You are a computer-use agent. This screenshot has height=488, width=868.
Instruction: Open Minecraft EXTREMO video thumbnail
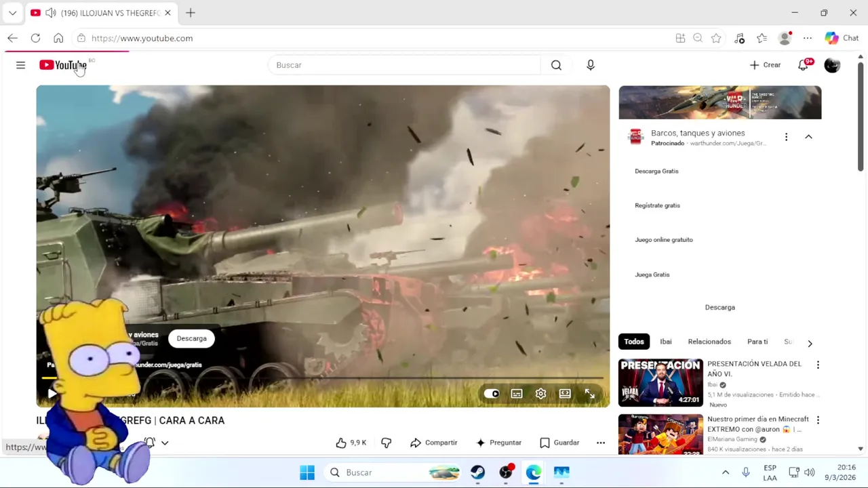[x=660, y=434]
